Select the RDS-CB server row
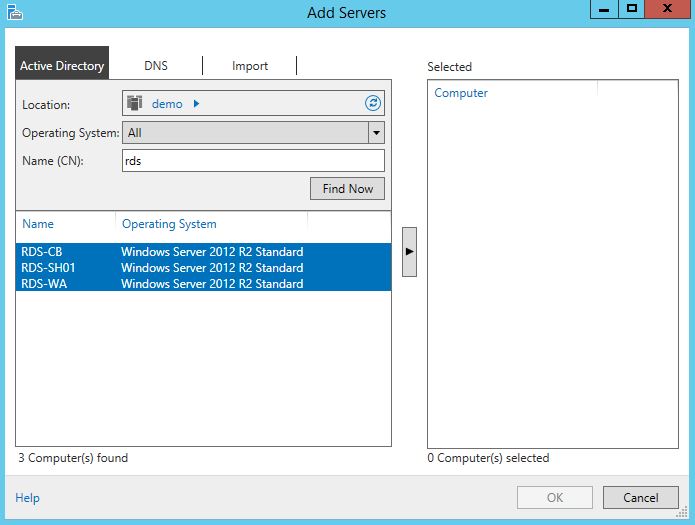695x525 pixels. (202, 252)
